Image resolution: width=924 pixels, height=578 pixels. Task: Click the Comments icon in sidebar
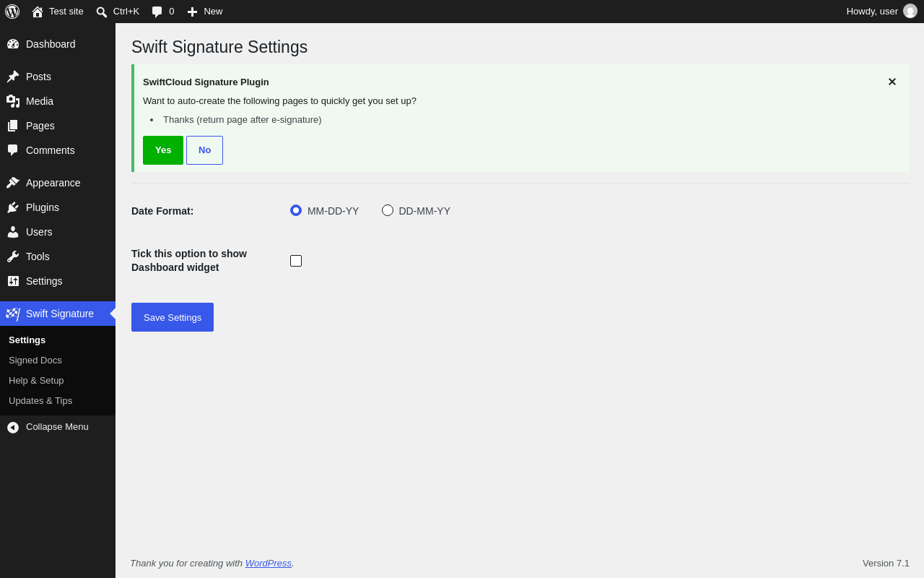13,150
